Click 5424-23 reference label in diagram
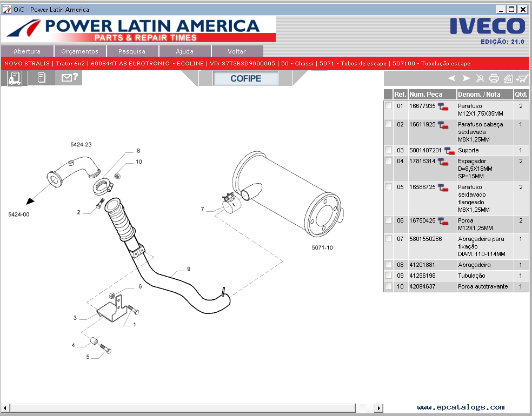The height and width of the screenshot is (416, 532). point(81,144)
